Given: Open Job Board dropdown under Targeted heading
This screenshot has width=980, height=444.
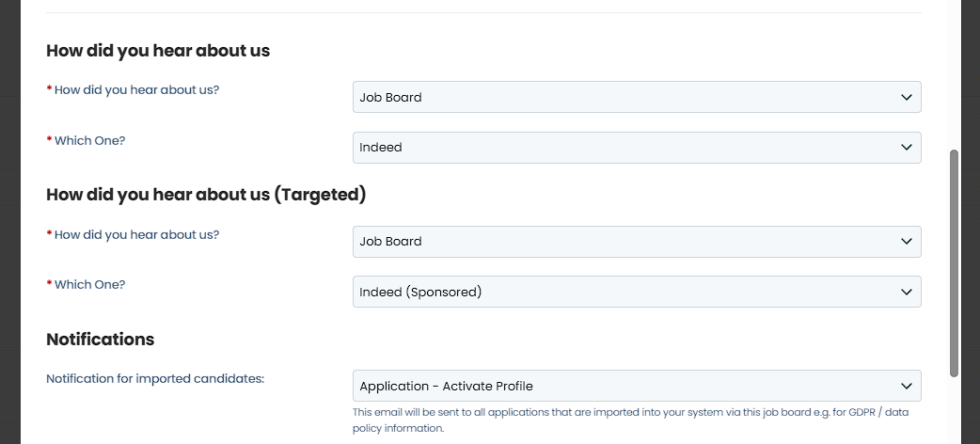Looking at the screenshot, I should point(637,242).
